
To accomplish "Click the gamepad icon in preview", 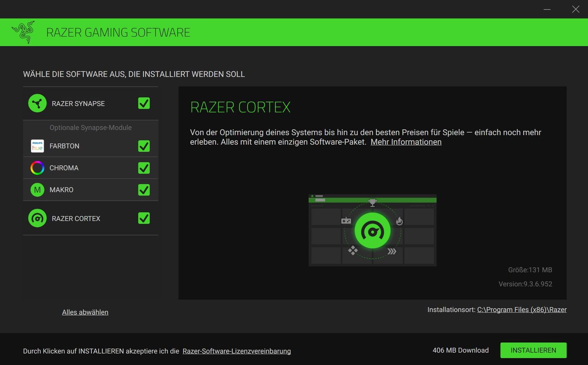I will (x=346, y=221).
